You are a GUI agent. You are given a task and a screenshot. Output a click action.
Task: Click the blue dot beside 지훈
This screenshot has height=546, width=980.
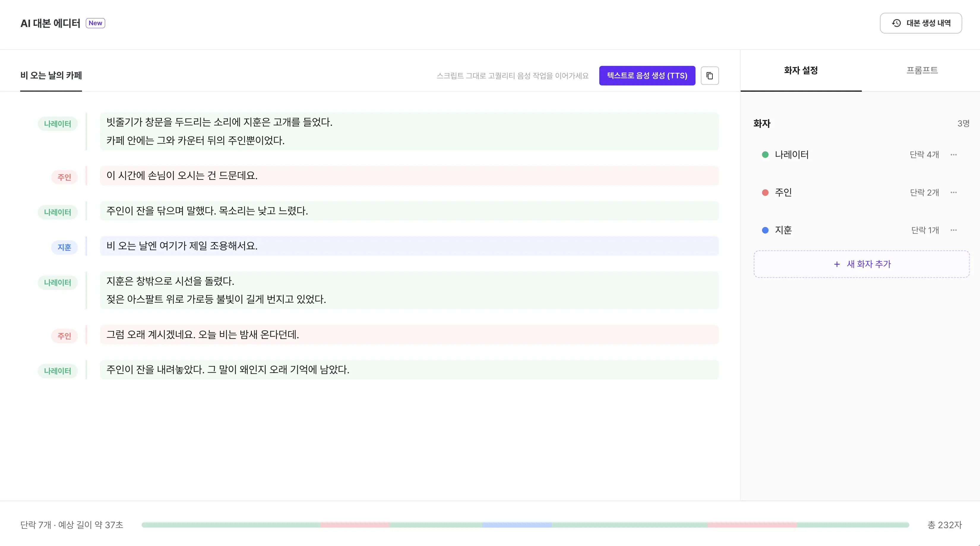765,230
